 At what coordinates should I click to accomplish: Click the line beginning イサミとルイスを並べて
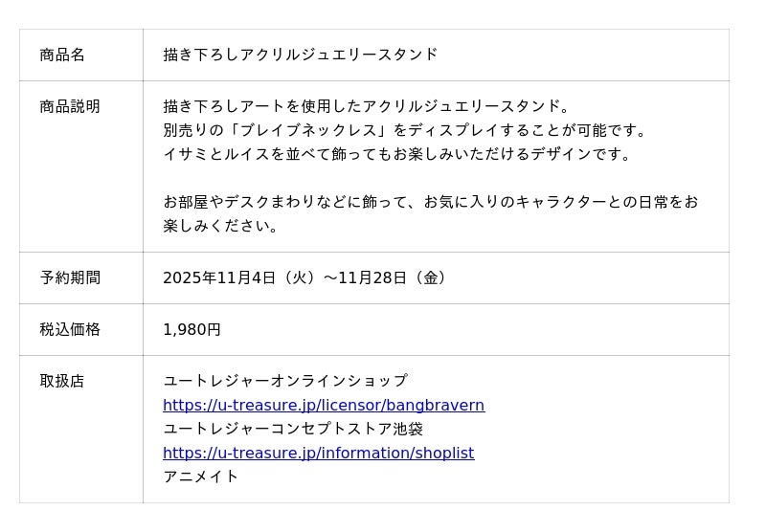point(399,155)
